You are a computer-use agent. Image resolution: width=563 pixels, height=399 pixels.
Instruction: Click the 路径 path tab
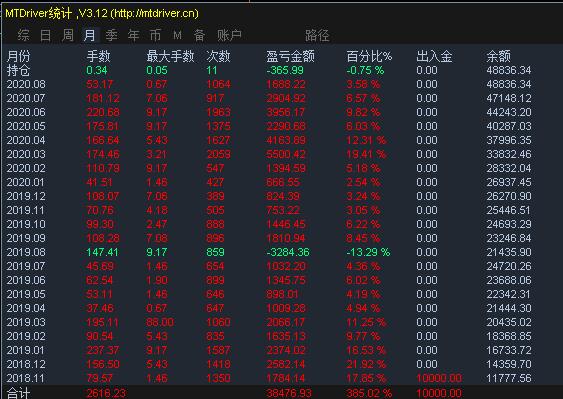click(317, 35)
